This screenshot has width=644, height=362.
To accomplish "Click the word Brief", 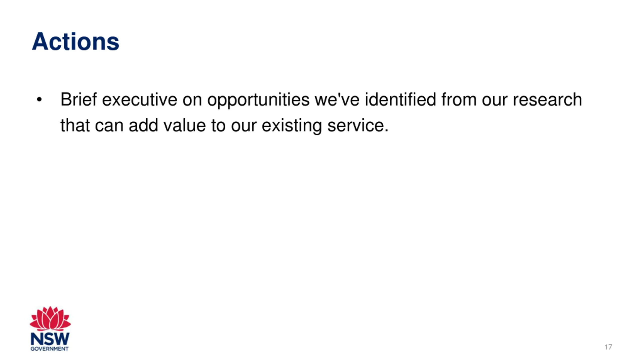I will point(78,100).
